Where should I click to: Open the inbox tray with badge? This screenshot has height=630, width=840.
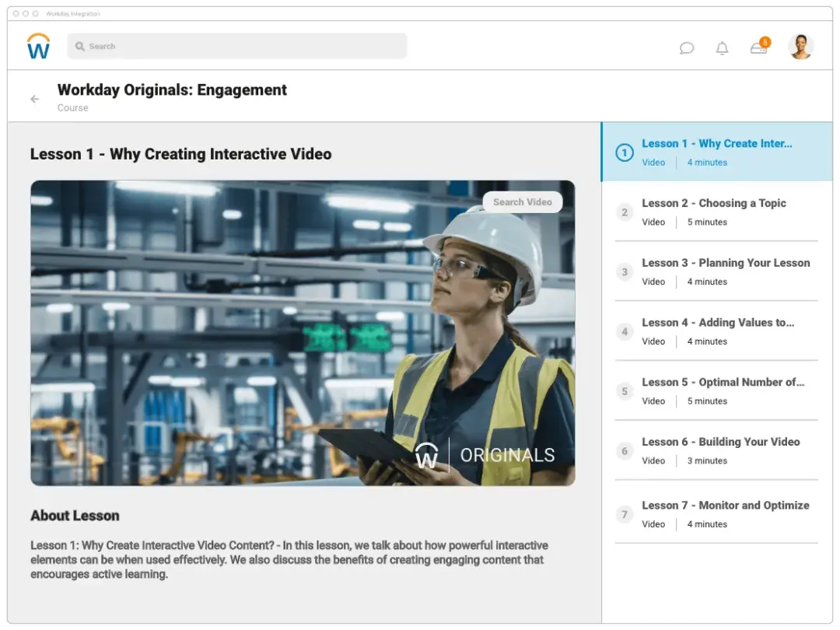758,48
